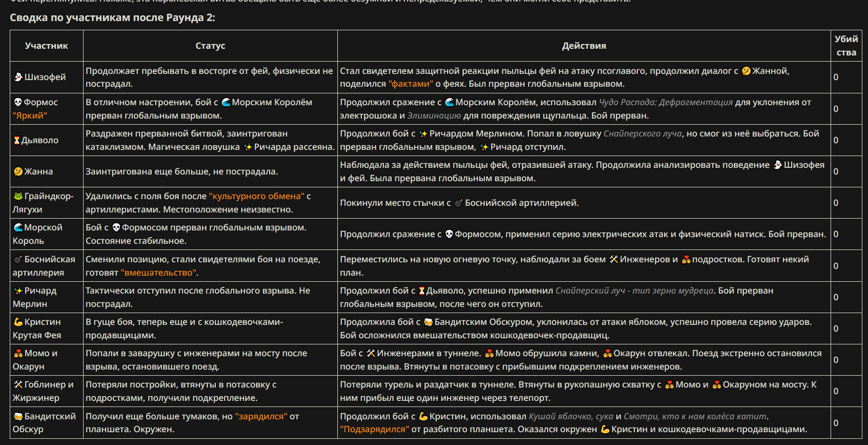Click status text 'Состояние стабильное.' for Морской Король
This screenshot has height=445, width=868.
[136, 241]
